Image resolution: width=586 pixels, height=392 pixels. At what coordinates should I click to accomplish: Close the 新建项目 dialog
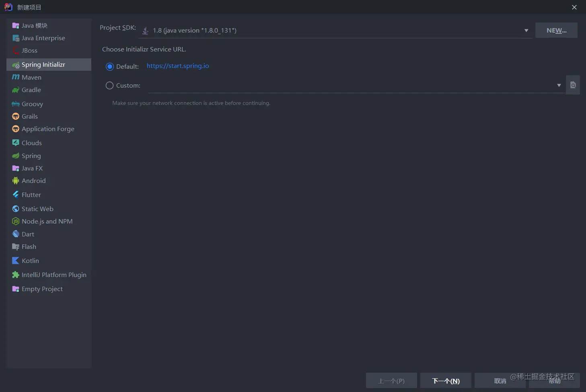click(x=574, y=7)
